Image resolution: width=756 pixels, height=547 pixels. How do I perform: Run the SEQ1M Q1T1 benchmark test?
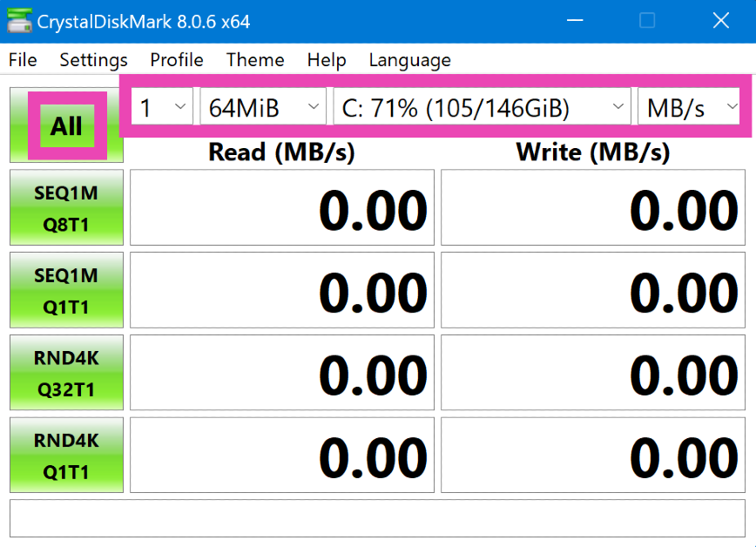tap(66, 291)
